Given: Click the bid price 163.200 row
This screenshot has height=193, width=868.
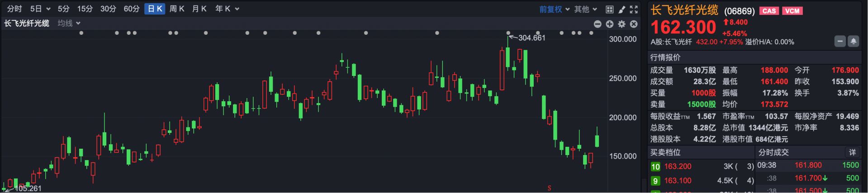Looking at the screenshot, I should [702, 167].
